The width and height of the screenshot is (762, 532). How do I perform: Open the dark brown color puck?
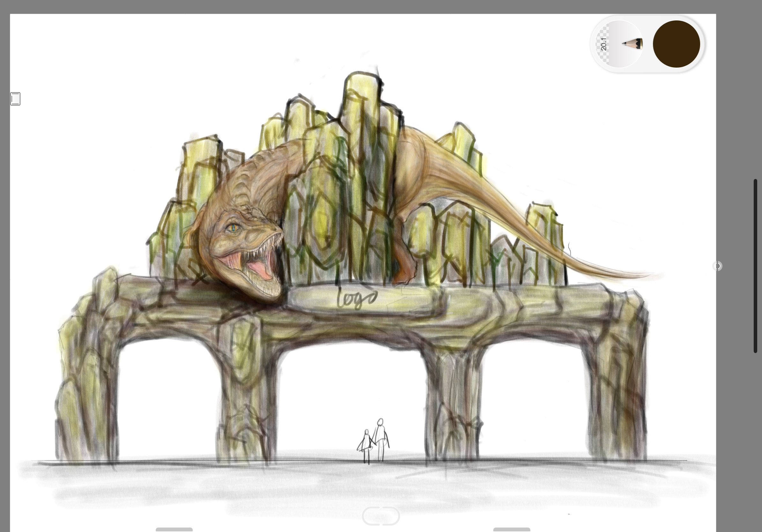676,44
